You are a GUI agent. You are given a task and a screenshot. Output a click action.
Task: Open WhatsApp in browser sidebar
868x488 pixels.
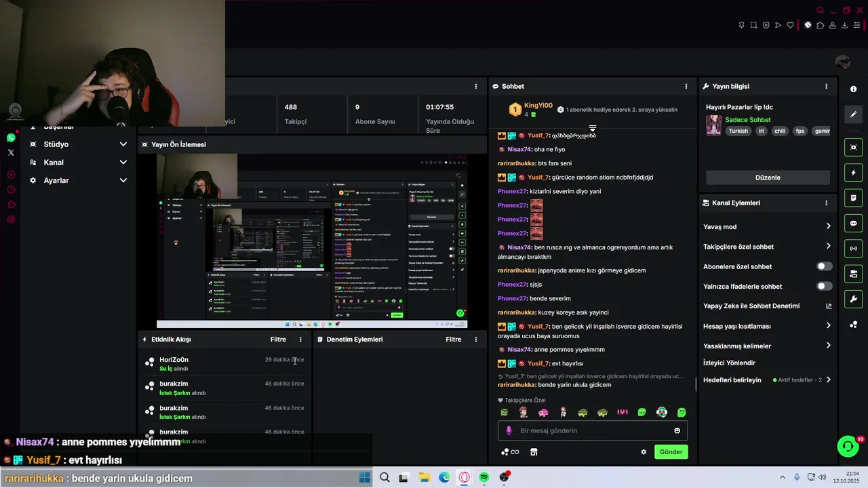(11, 138)
